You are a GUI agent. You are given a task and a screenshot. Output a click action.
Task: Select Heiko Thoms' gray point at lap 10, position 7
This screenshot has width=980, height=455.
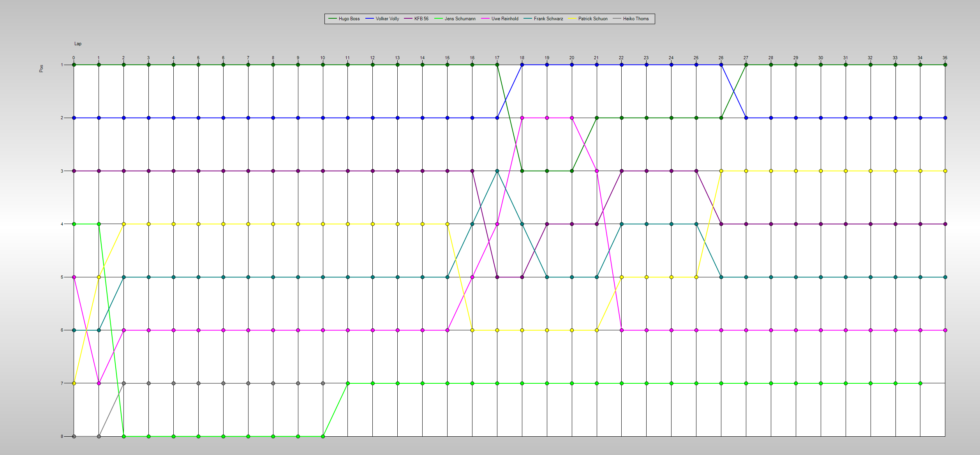pyautogui.click(x=323, y=383)
